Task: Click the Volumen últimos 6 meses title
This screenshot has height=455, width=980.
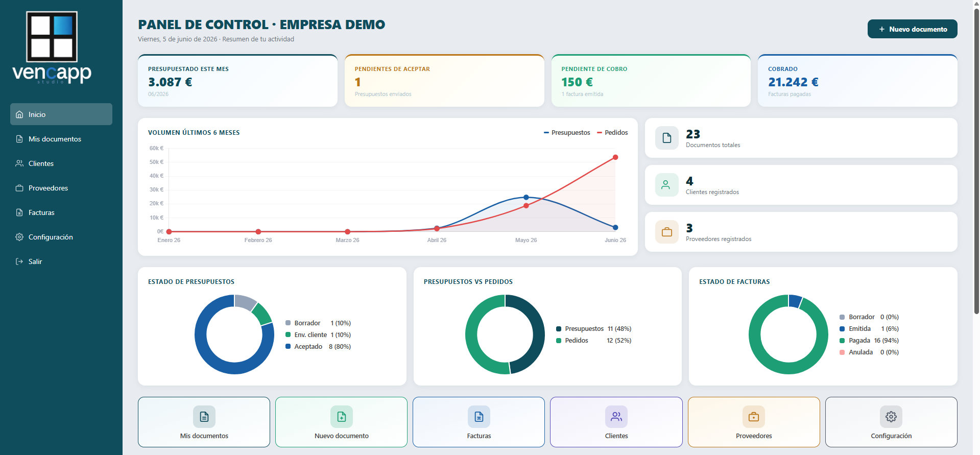Action: tap(194, 133)
